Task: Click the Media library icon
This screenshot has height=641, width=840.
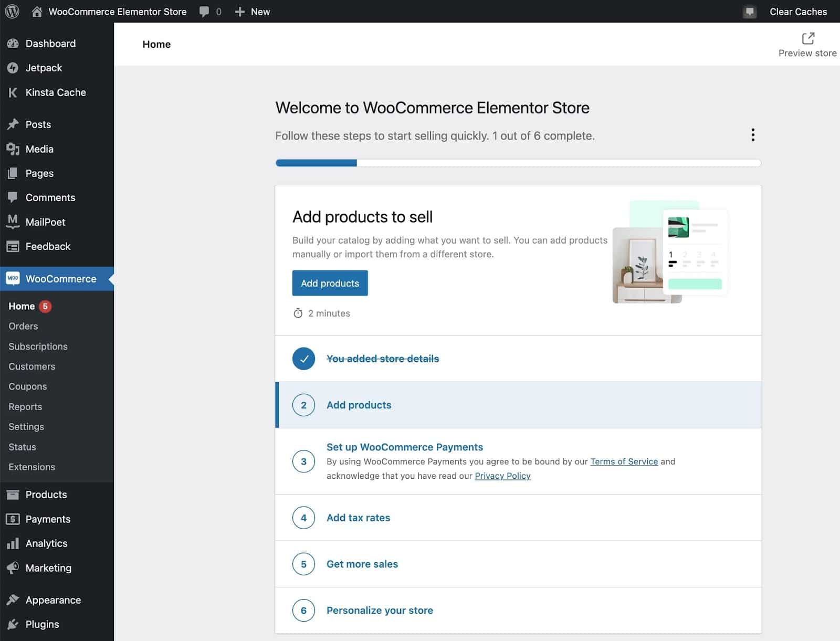Action: (x=12, y=149)
